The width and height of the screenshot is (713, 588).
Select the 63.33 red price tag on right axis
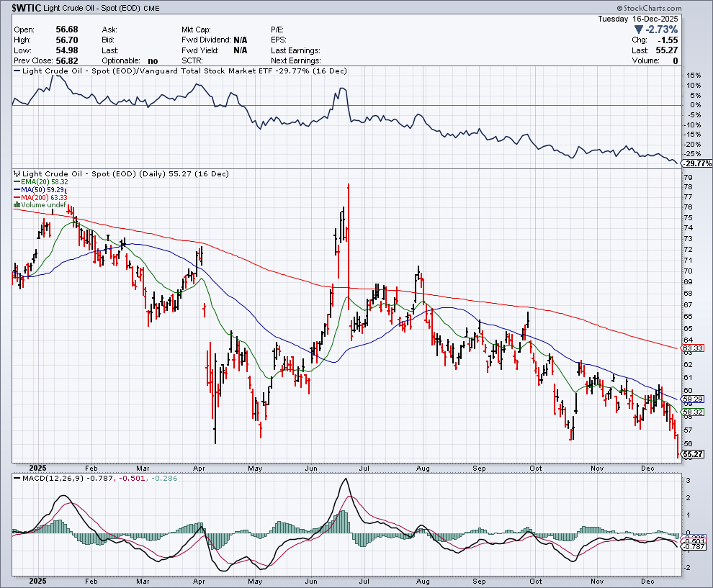pos(692,348)
